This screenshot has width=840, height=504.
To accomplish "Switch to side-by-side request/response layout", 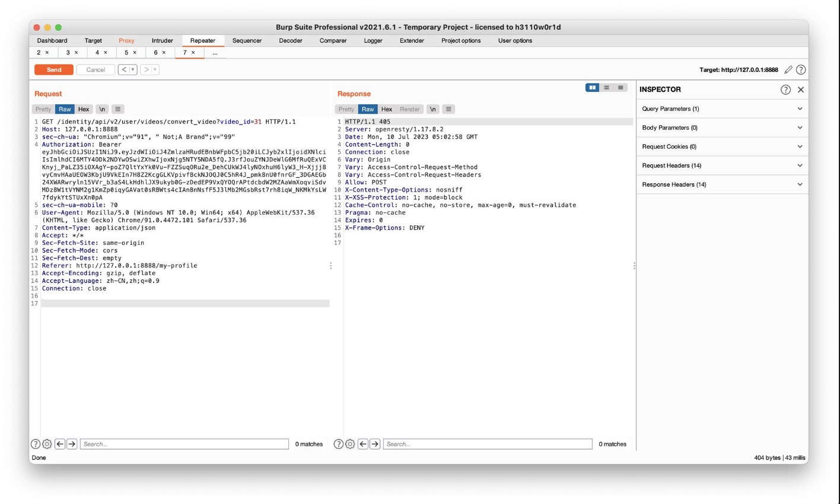I will (x=592, y=88).
